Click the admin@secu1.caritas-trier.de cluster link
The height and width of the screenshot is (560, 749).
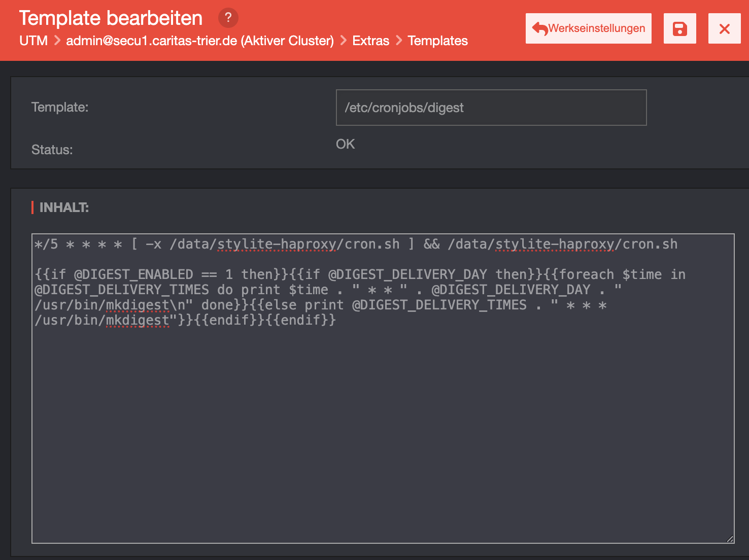click(199, 41)
